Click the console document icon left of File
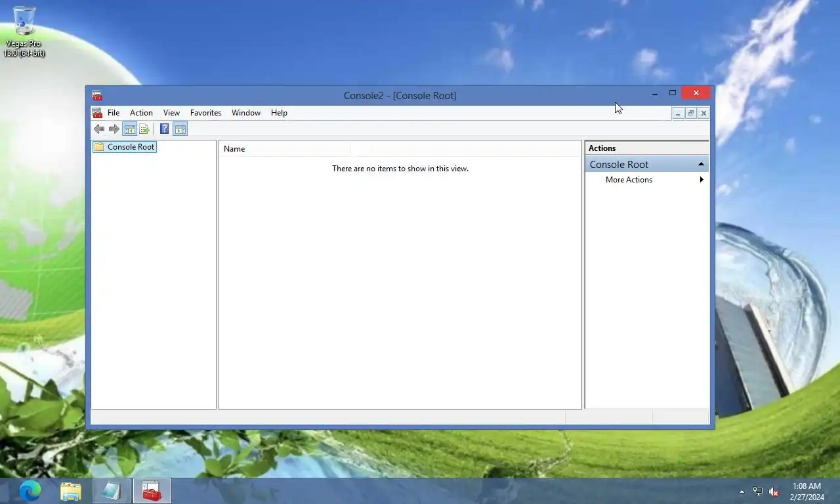Screen dimensions: 840x504 pyautogui.click(x=97, y=113)
